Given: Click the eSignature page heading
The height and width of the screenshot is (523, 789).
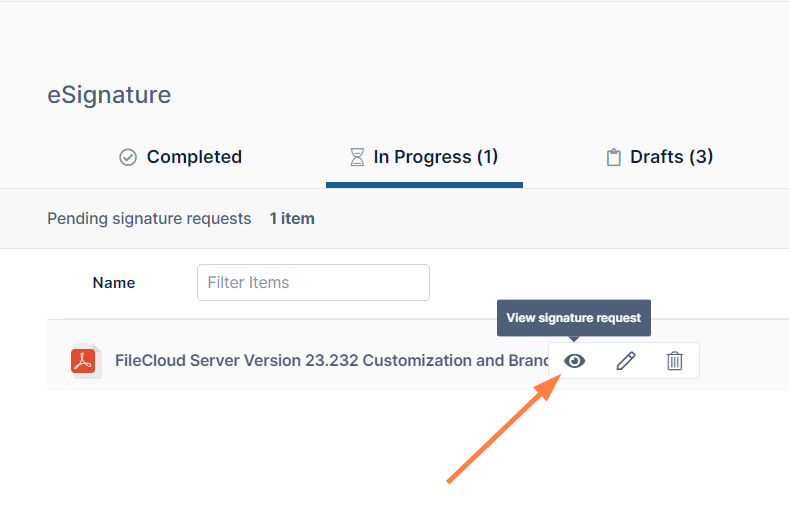Looking at the screenshot, I should point(109,95).
